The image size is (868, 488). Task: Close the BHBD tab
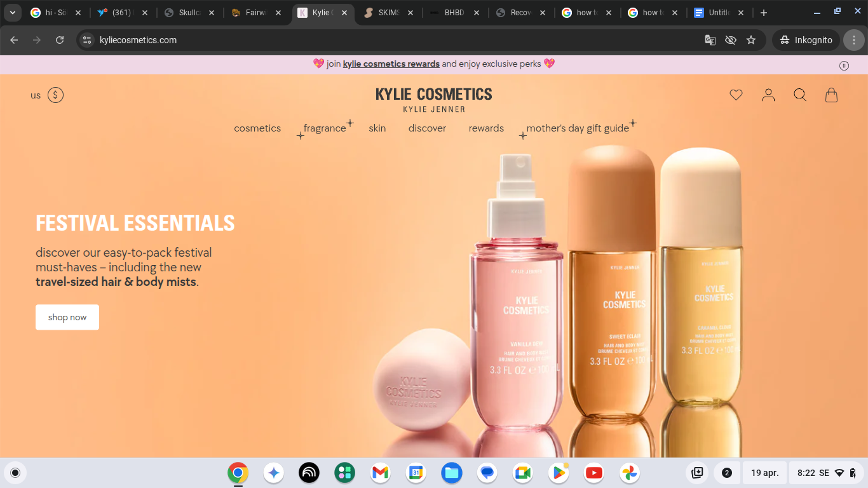pos(477,13)
